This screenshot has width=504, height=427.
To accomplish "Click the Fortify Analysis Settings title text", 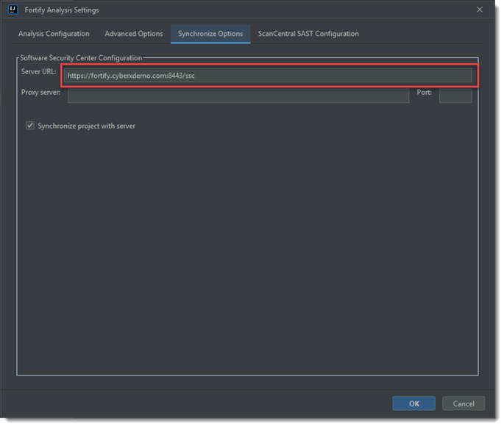I will tap(62, 10).
